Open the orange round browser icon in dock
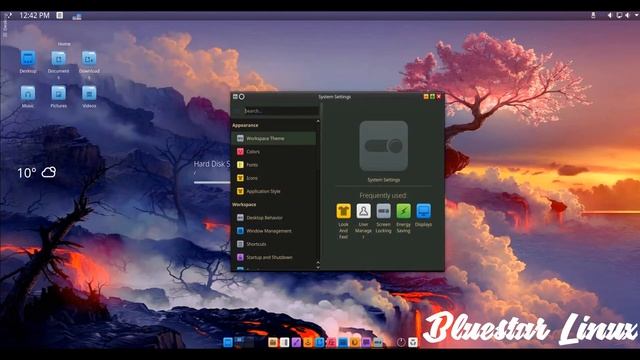 (x=354, y=342)
